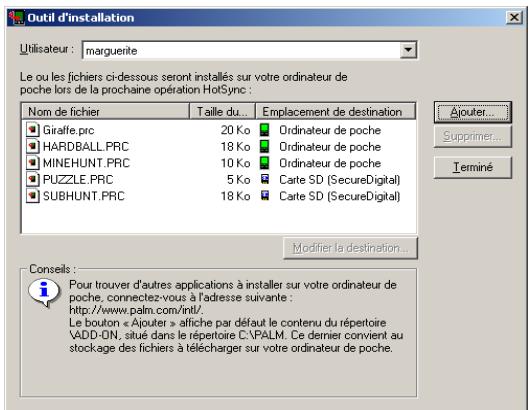Click the 20 Ko size of Giraffe.prc

click(235, 130)
